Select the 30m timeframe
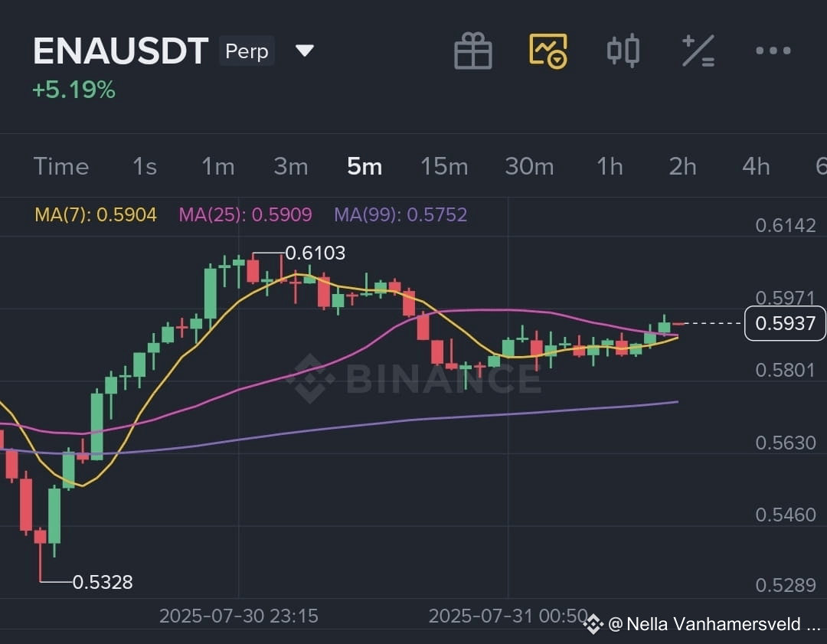Image resolution: width=827 pixels, height=644 pixels. 529,167
